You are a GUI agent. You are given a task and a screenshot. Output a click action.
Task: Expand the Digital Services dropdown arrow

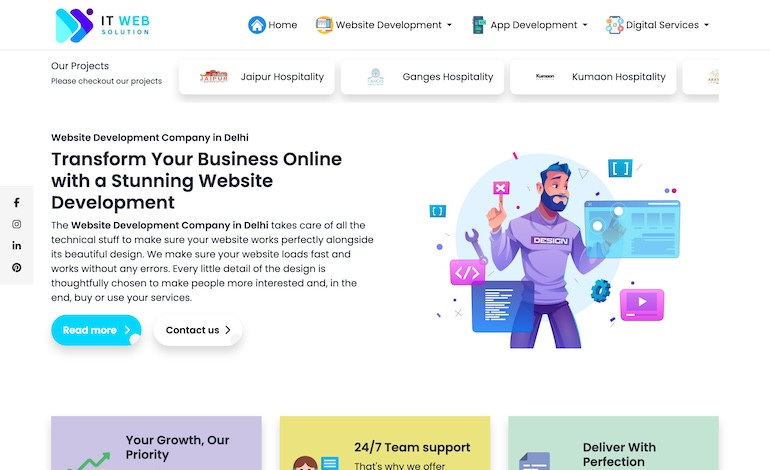(707, 25)
